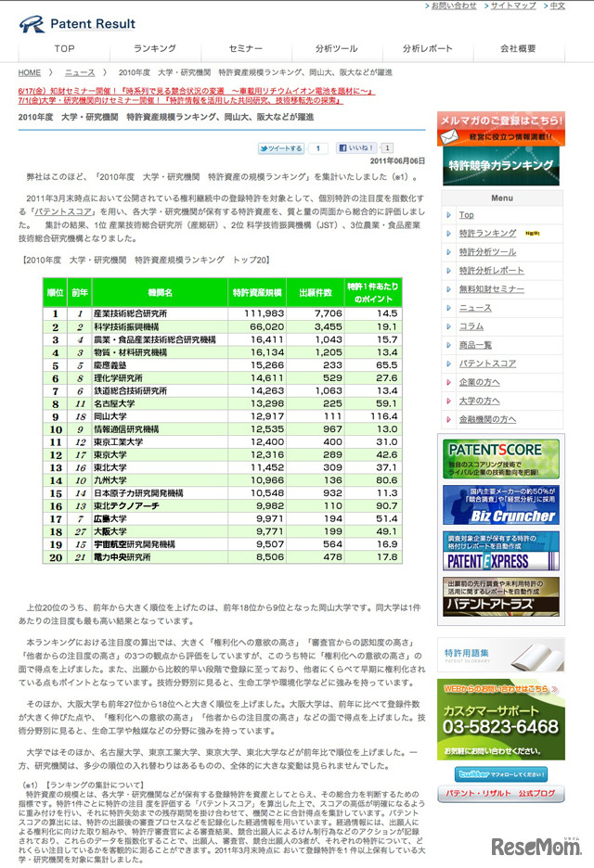Click the お問い合わせ header link
This screenshot has width=594, height=868.
tap(454, 6)
